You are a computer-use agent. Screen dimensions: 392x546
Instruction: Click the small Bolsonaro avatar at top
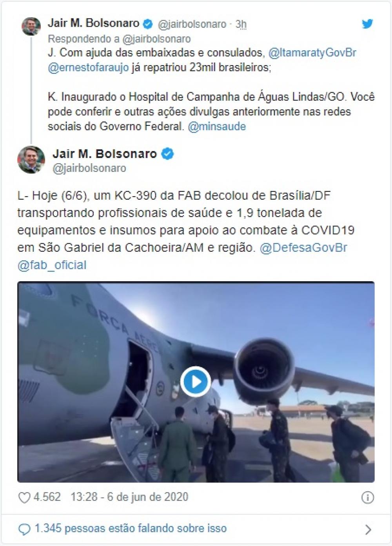tap(31, 26)
